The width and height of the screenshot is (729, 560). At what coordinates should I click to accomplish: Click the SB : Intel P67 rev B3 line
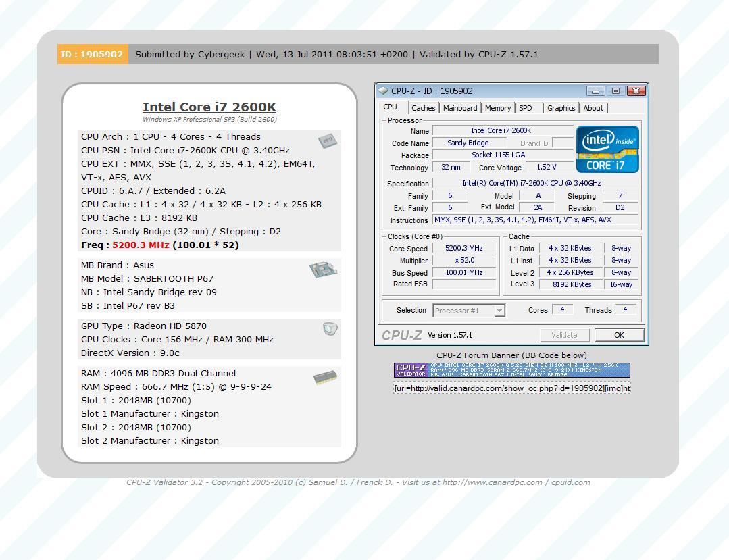point(128,306)
